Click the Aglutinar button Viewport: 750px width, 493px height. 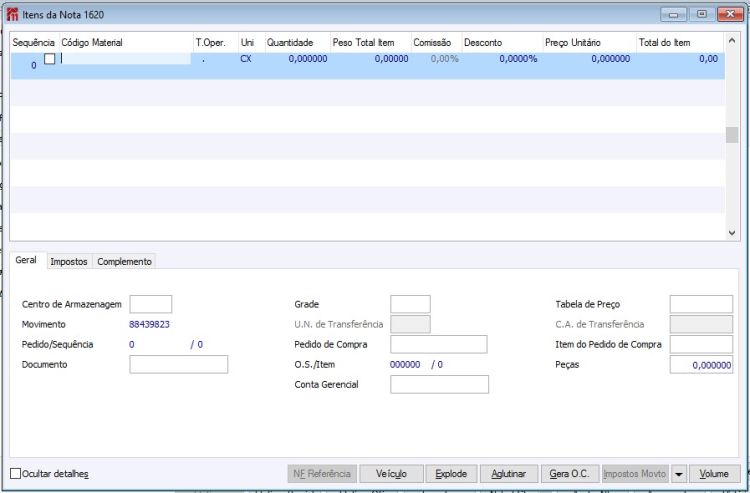pos(509,474)
